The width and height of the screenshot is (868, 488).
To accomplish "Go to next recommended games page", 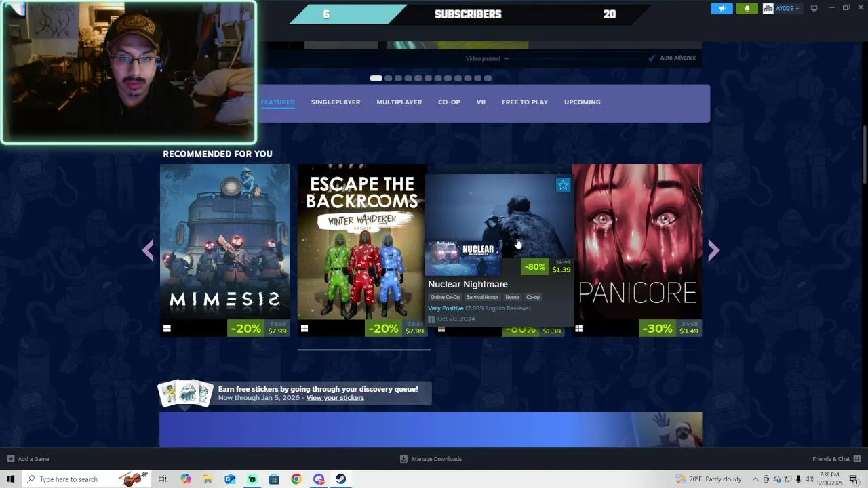I will tap(713, 251).
